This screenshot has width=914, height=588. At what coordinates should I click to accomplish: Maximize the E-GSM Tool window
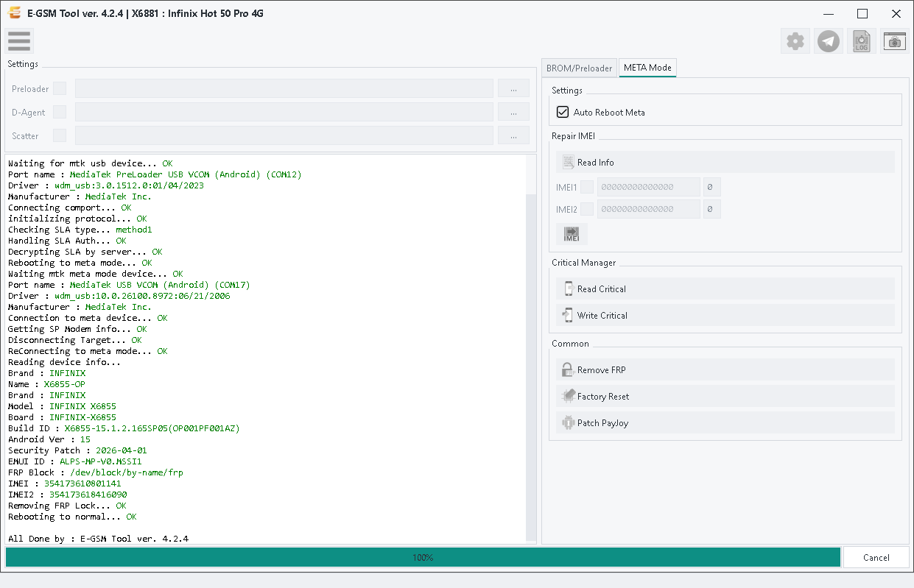862,13
